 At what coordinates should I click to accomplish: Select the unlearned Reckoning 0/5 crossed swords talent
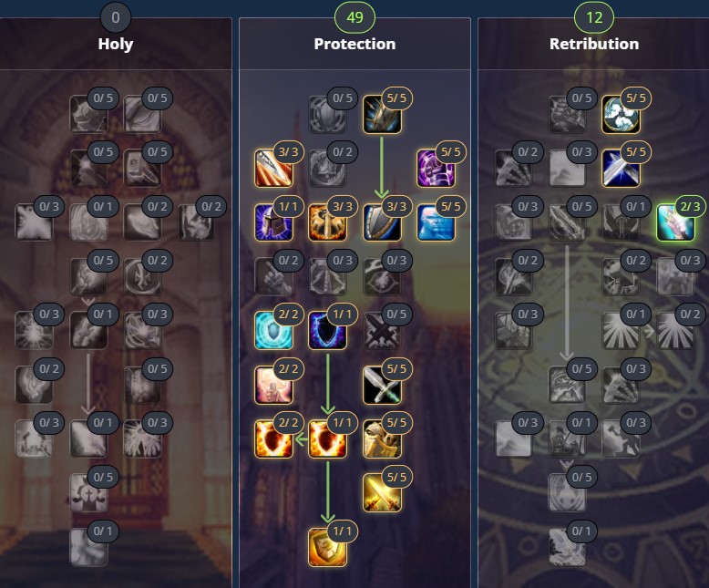coord(382,330)
